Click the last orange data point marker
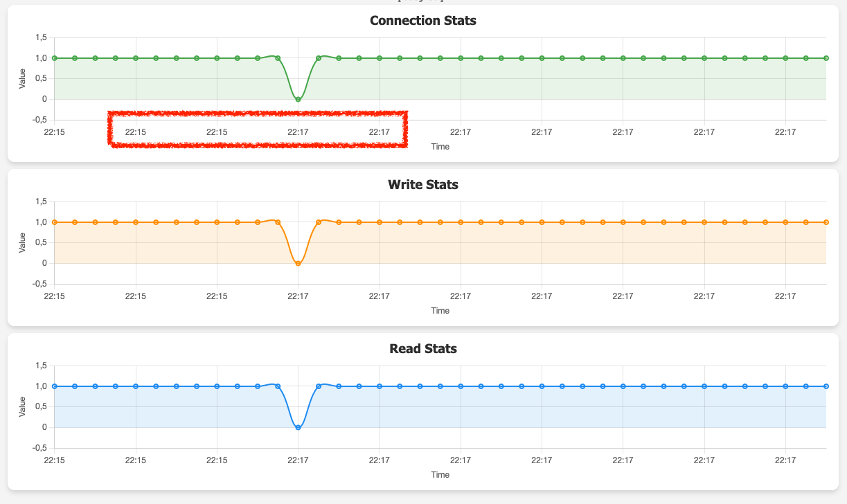847x504 pixels. (x=826, y=222)
